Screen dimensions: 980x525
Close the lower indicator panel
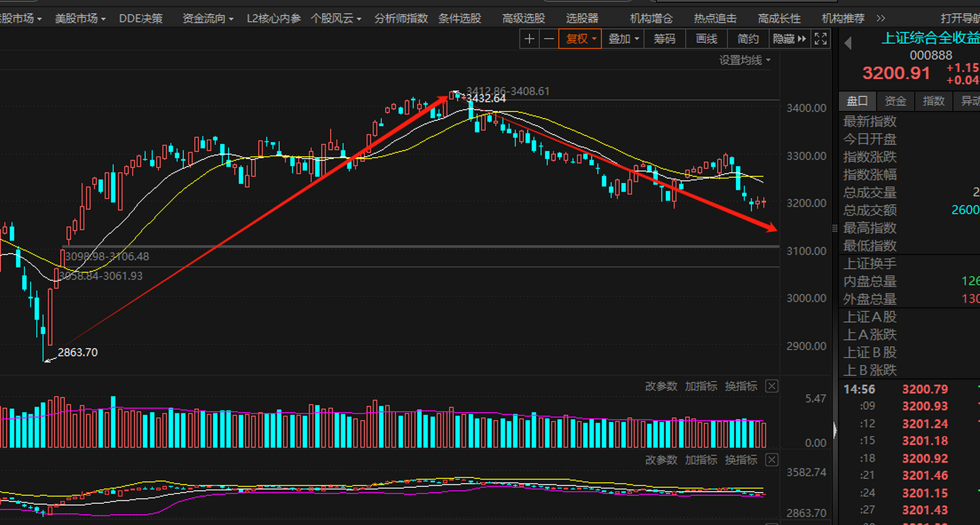pos(771,460)
